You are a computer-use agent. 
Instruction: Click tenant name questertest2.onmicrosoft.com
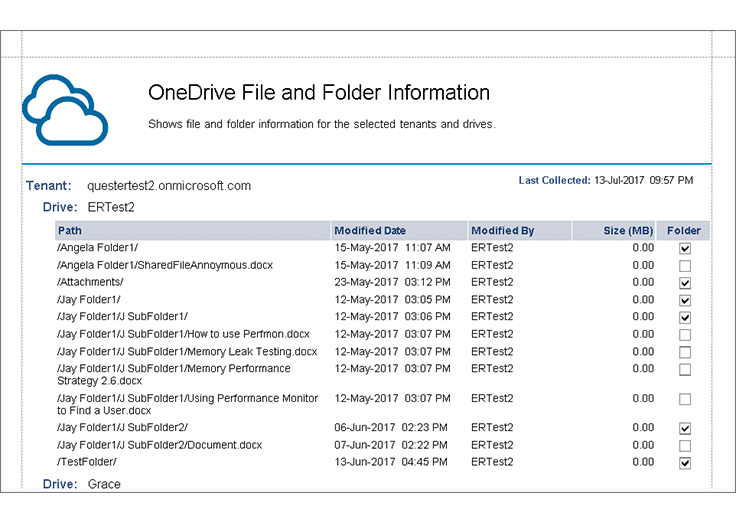coord(169,186)
